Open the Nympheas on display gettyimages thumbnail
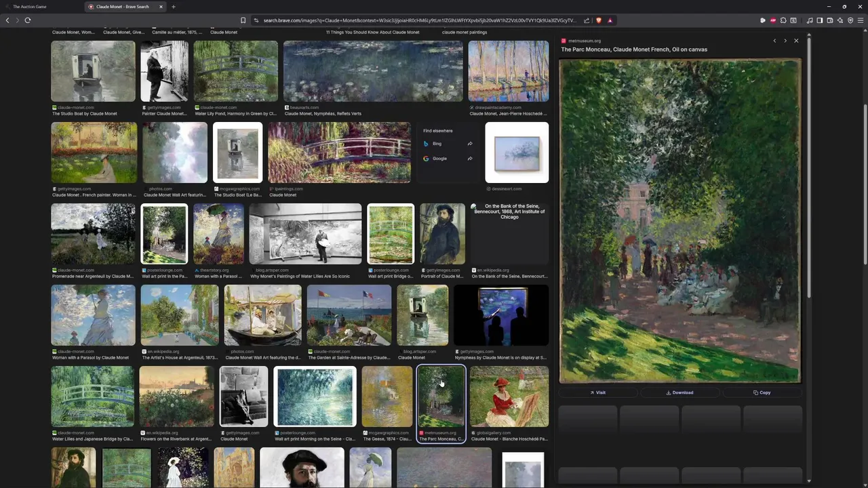 [x=501, y=315]
